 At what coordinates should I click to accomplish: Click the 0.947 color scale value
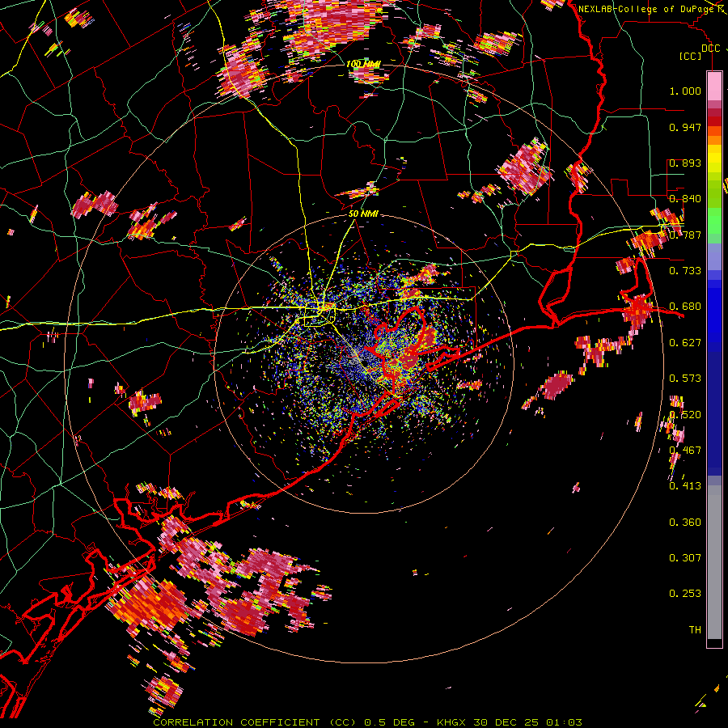click(685, 127)
